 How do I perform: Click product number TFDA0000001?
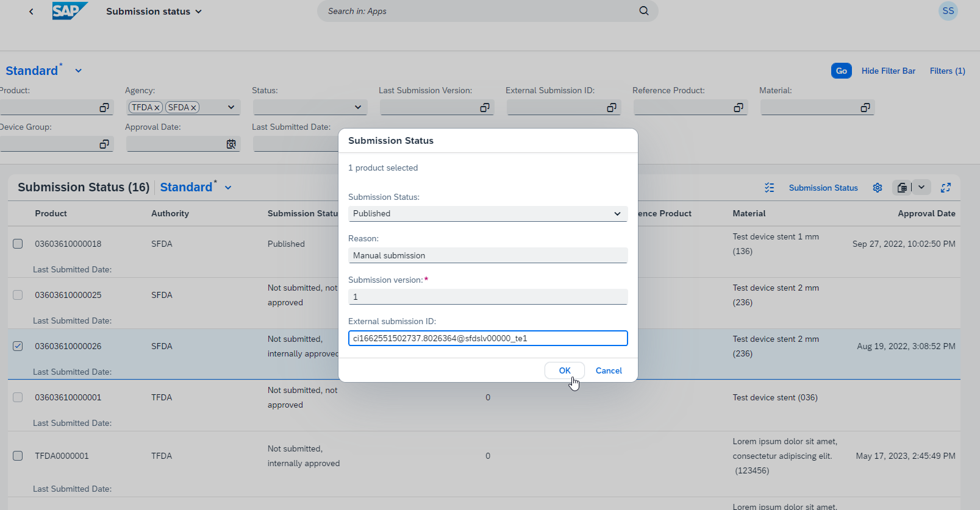click(62, 456)
